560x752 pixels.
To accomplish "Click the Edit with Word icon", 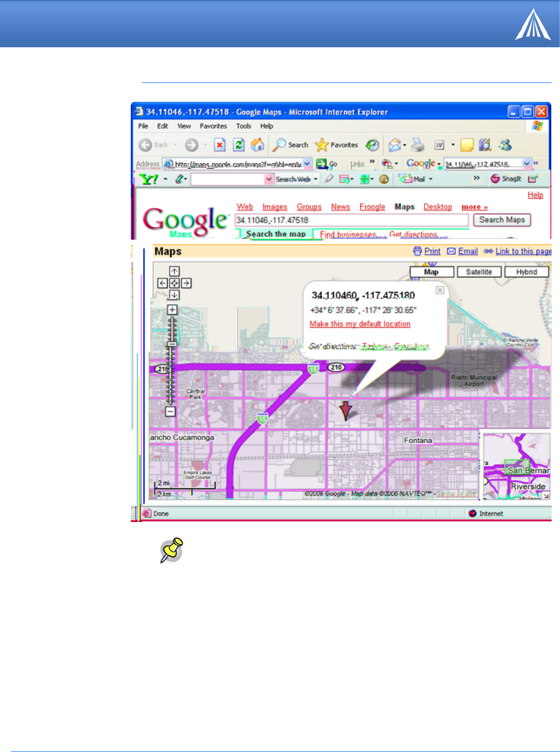I will point(439,145).
